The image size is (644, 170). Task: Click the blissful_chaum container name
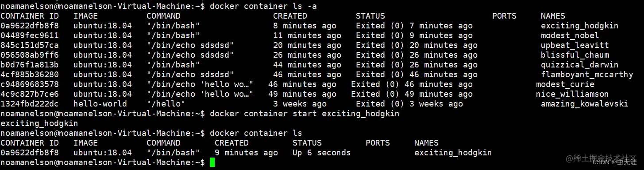point(575,55)
